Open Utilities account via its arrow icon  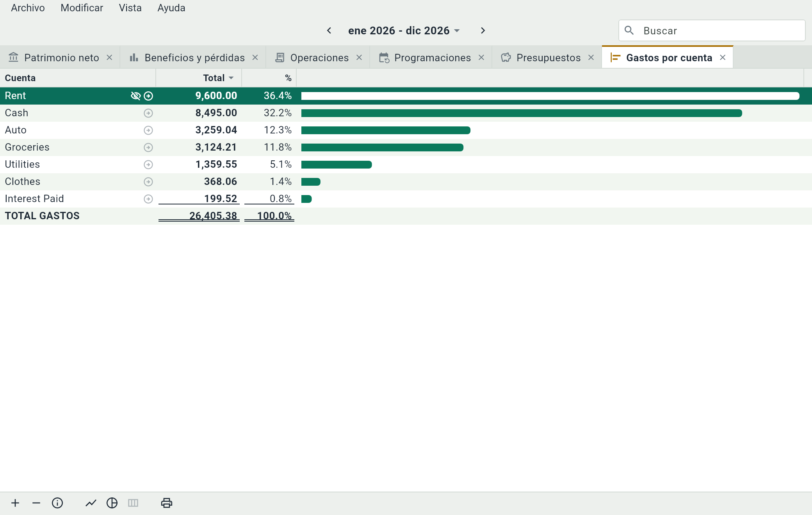pos(148,165)
